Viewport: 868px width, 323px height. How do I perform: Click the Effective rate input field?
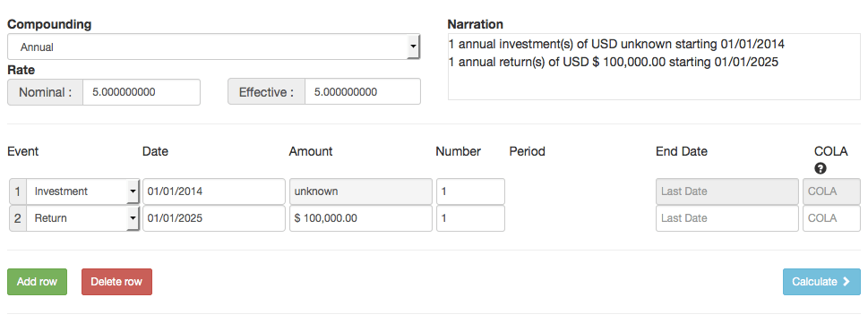[x=363, y=92]
